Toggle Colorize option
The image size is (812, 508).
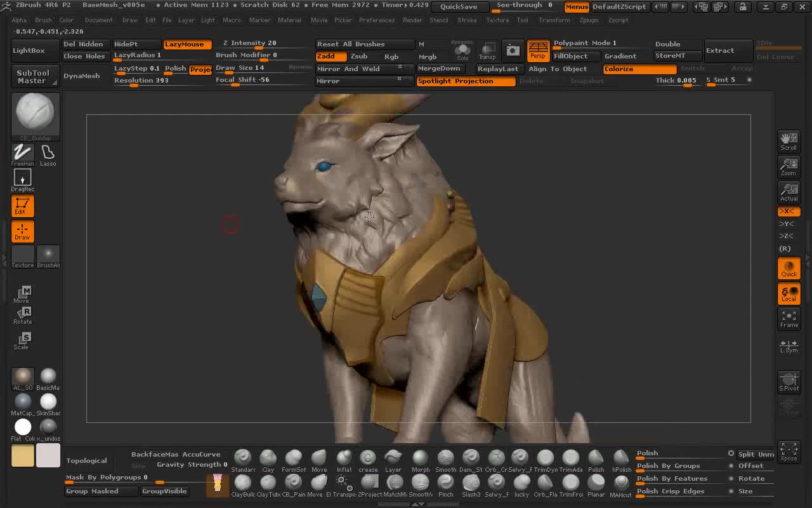pos(639,69)
